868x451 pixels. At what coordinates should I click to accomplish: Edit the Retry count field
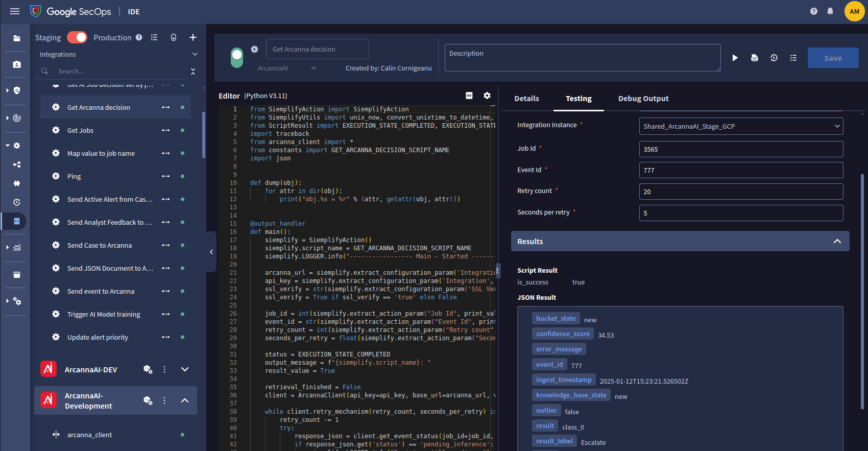(x=741, y=192)
